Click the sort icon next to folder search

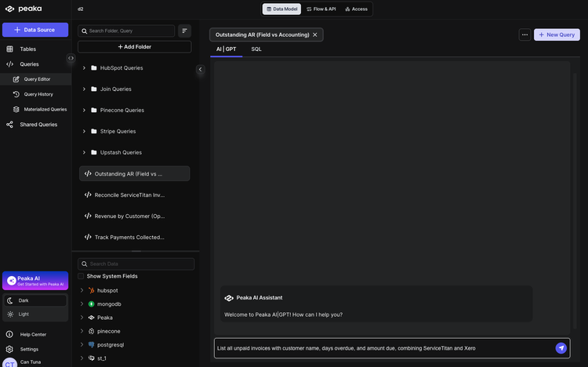(185, 31)
